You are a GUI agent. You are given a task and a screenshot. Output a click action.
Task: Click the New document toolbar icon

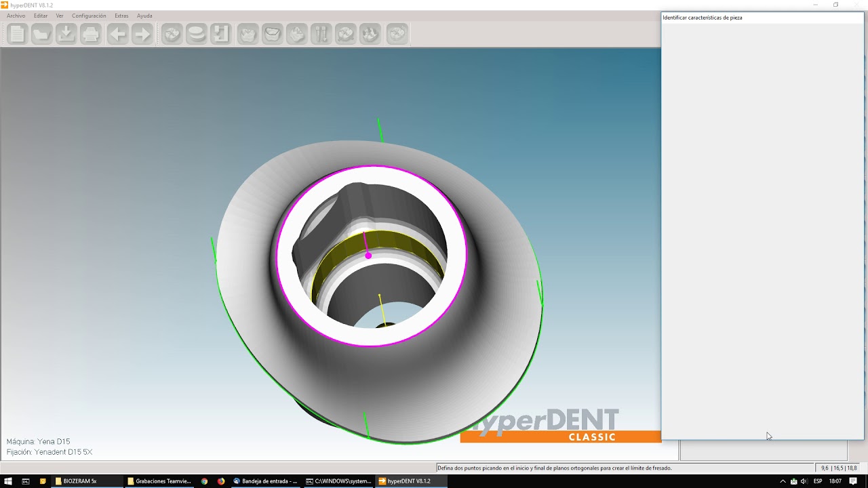17,33
